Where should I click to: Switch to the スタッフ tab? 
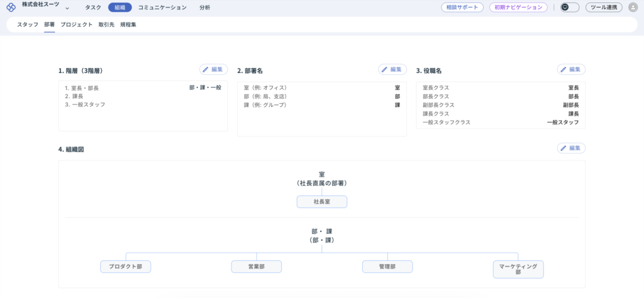[28, 25]
